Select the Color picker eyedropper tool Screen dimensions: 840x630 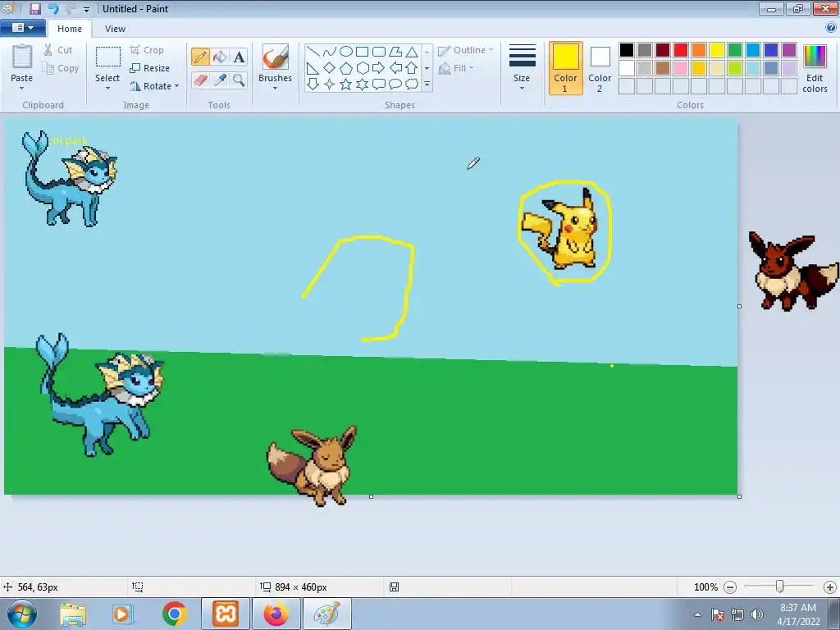[220, 80]
